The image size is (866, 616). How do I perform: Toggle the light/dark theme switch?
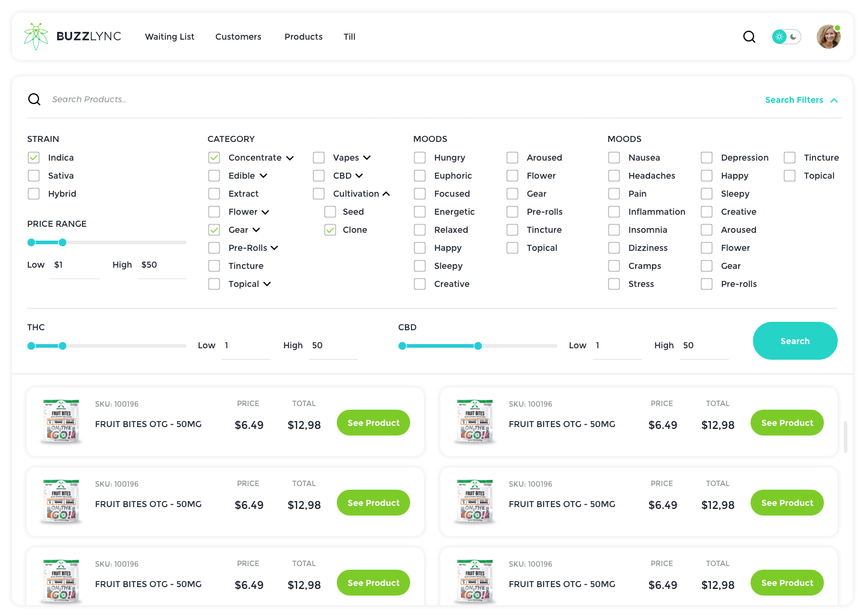[786, 37]
